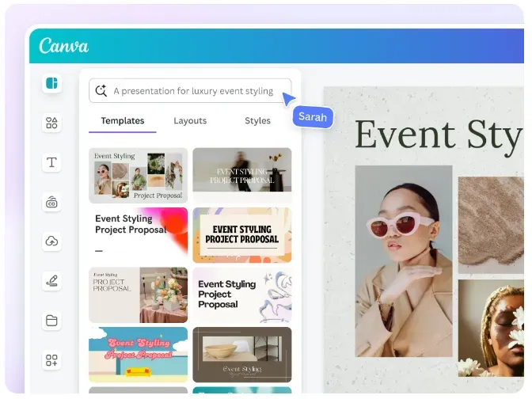Viewport: 532px width, 399px height.
Task: Click the magic search icon in search box
Action: click(101, 90)
